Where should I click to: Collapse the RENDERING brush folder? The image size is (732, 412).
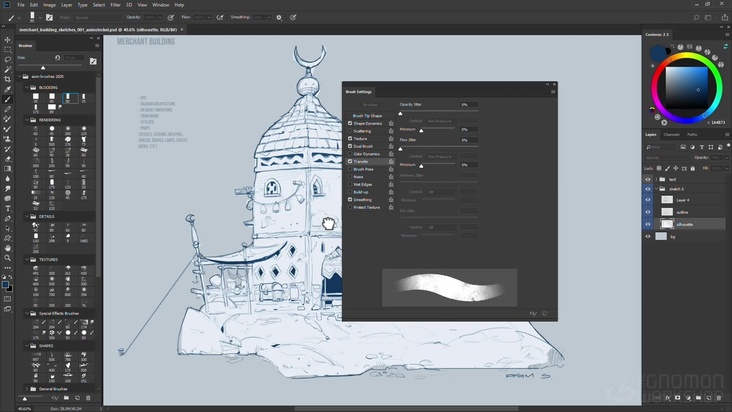(27, 120)
